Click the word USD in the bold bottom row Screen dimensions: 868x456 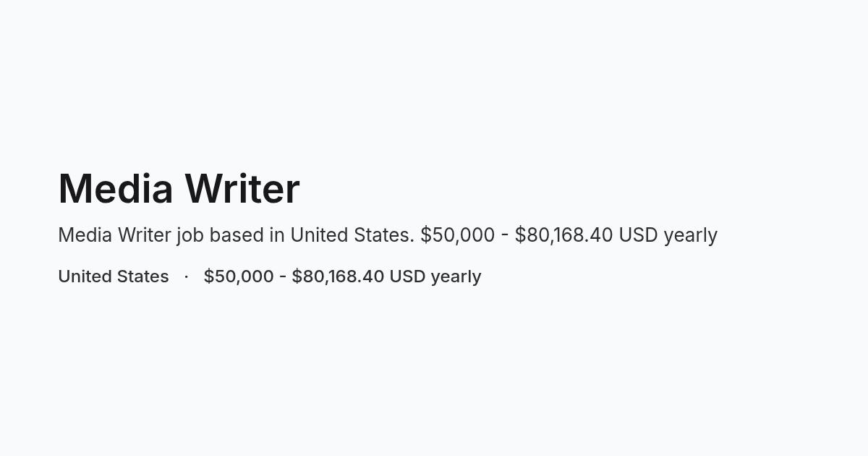(408, 276)
